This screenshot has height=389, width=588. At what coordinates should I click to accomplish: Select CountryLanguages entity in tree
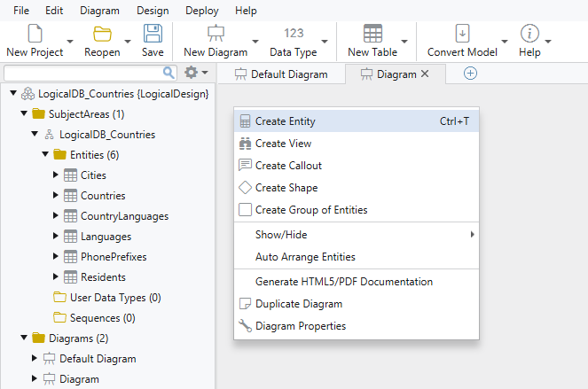click(124, 216)
